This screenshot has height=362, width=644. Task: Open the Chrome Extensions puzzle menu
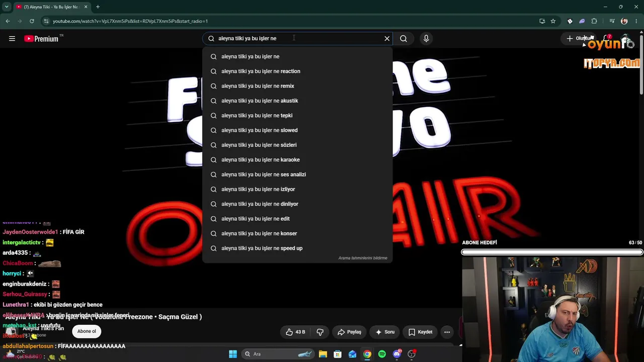coord(594,21)
